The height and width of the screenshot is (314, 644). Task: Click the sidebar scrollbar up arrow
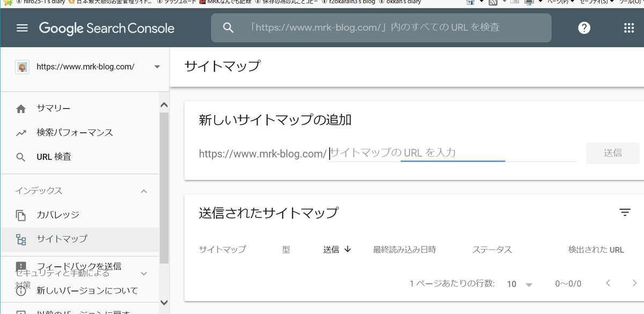[x=164, y=105]
